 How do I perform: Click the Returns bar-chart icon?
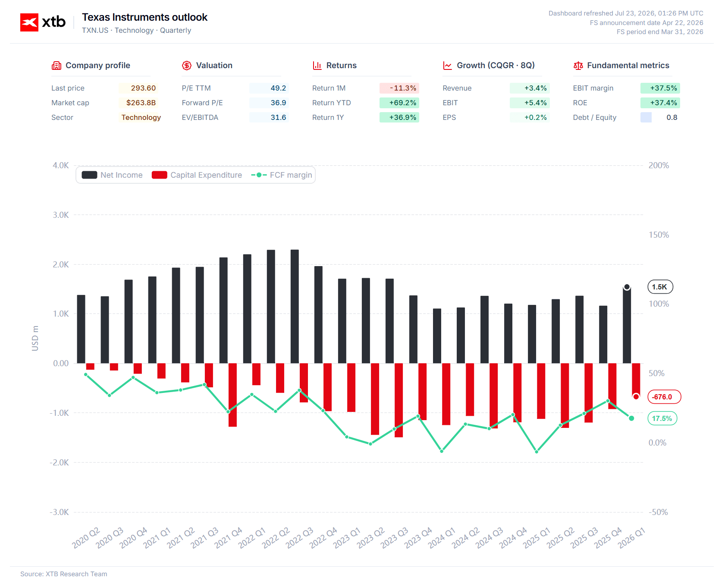[317, 66]
